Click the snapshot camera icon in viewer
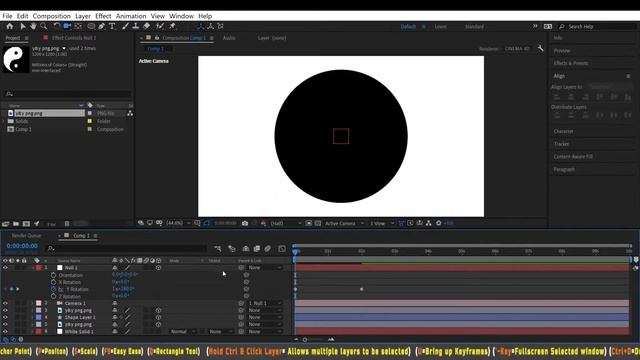Image resolution: width=640 pixels, height=360 pixels. tap(245, 223)
